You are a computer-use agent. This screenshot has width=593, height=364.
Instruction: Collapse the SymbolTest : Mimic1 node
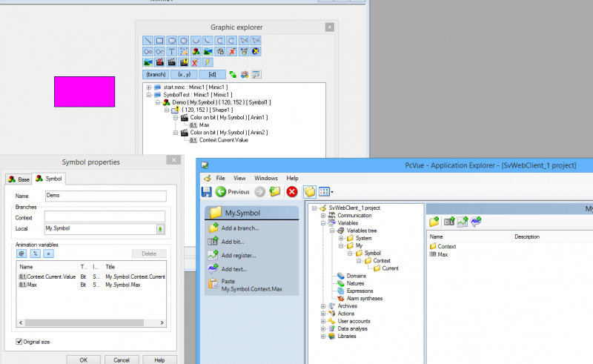[149, 95]
